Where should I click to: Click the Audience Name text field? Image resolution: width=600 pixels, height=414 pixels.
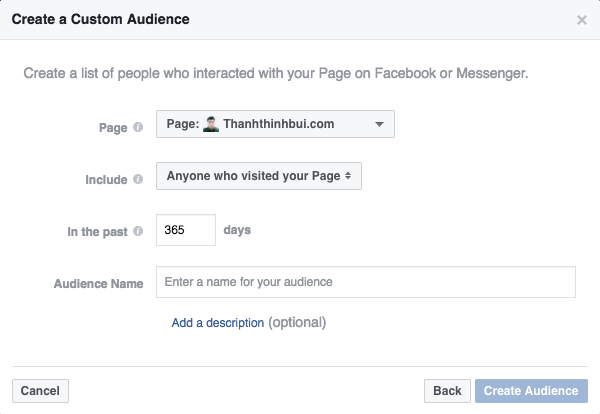366,282
